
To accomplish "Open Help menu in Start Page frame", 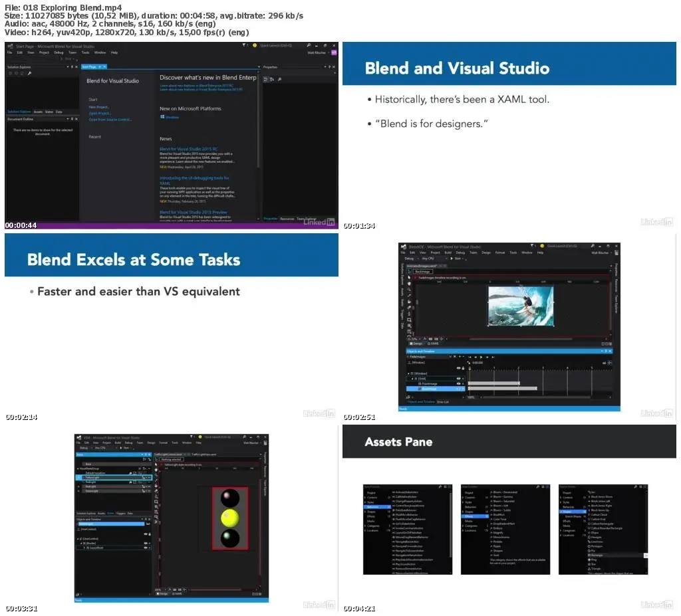I will pos(114,52).
